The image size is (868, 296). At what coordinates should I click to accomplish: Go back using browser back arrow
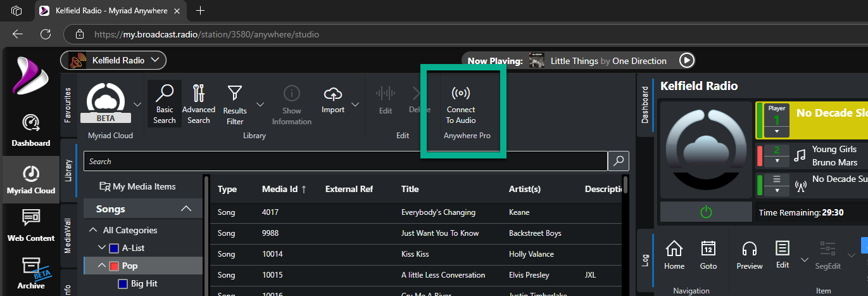[18, 34]
